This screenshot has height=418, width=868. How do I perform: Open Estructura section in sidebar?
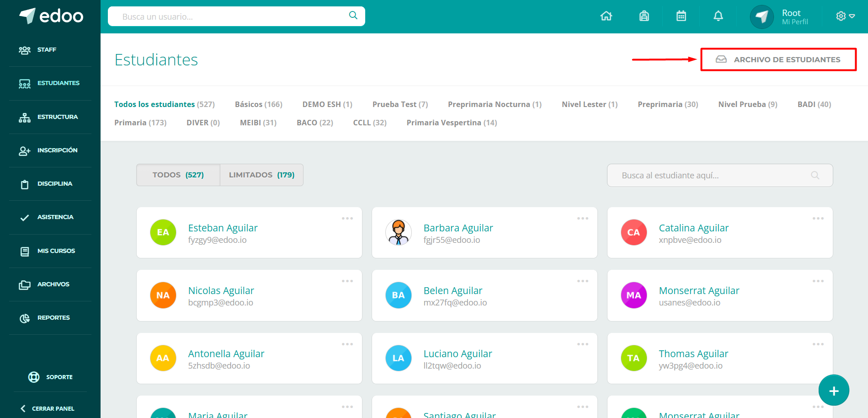[x=50, y=117]
